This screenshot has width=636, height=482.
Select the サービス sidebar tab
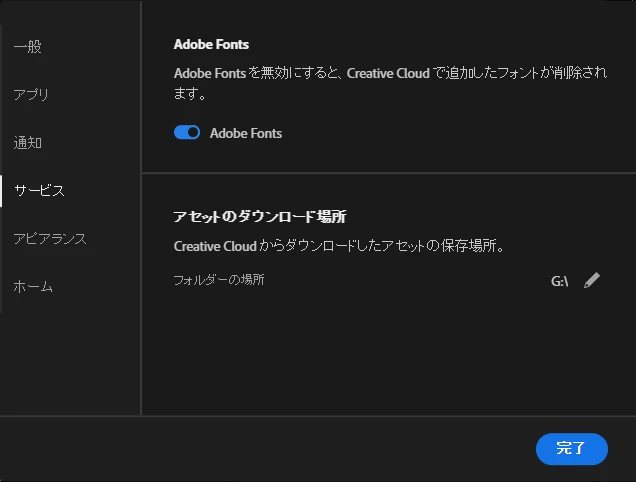(x=39, y=191)
